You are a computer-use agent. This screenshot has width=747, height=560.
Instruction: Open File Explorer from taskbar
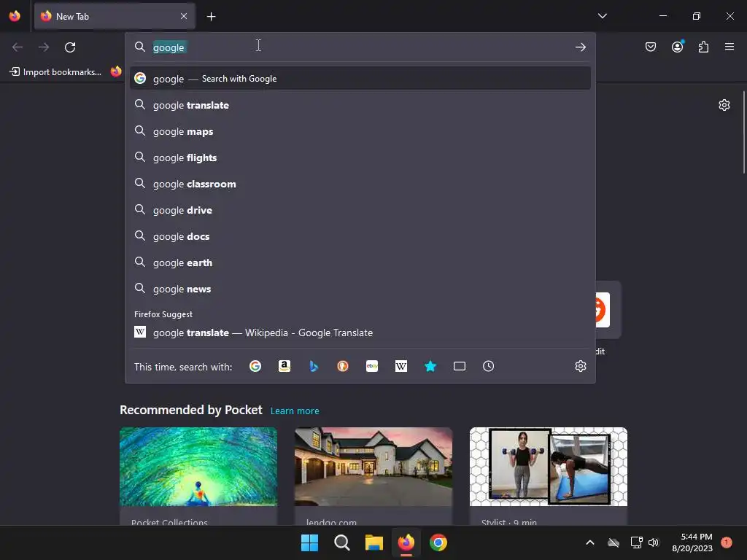tap(374, 542)
